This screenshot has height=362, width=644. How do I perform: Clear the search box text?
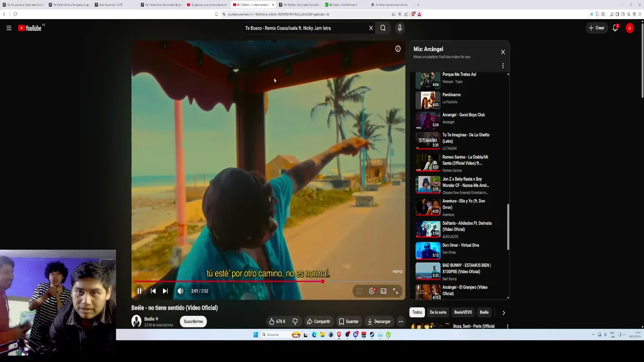371,28
